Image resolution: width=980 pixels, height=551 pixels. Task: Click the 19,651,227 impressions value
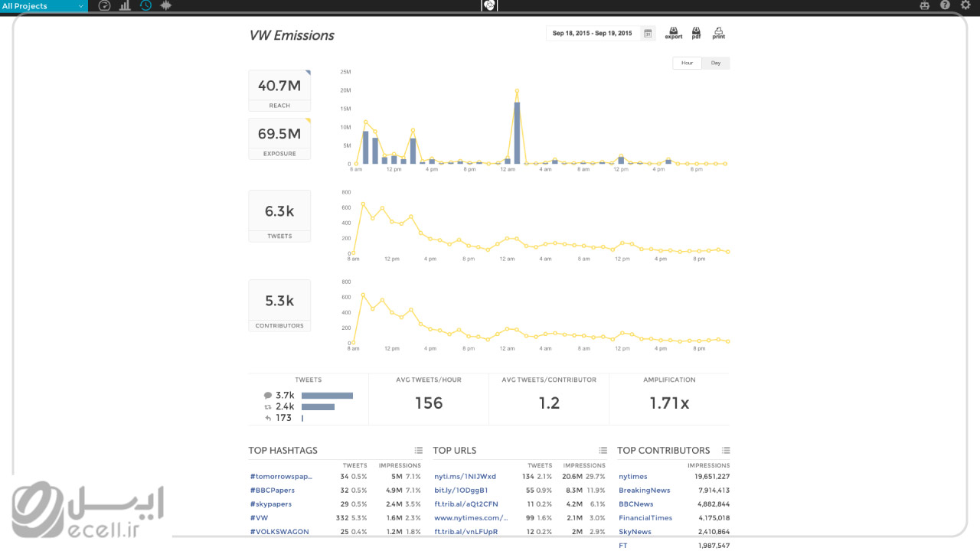tap(712, 477)
